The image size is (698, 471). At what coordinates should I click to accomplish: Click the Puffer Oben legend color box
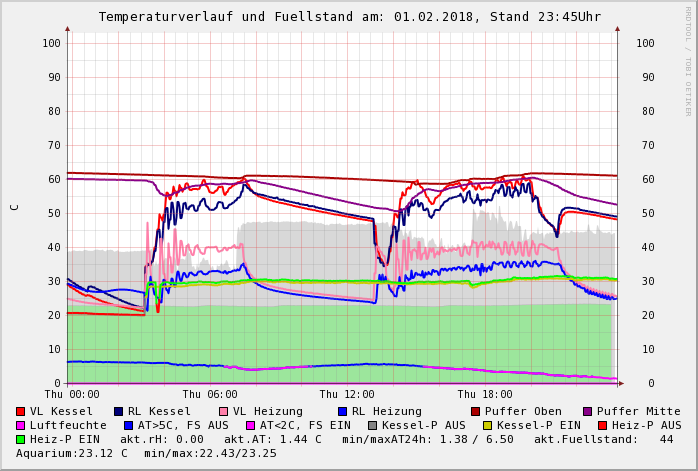coord(476,411)
